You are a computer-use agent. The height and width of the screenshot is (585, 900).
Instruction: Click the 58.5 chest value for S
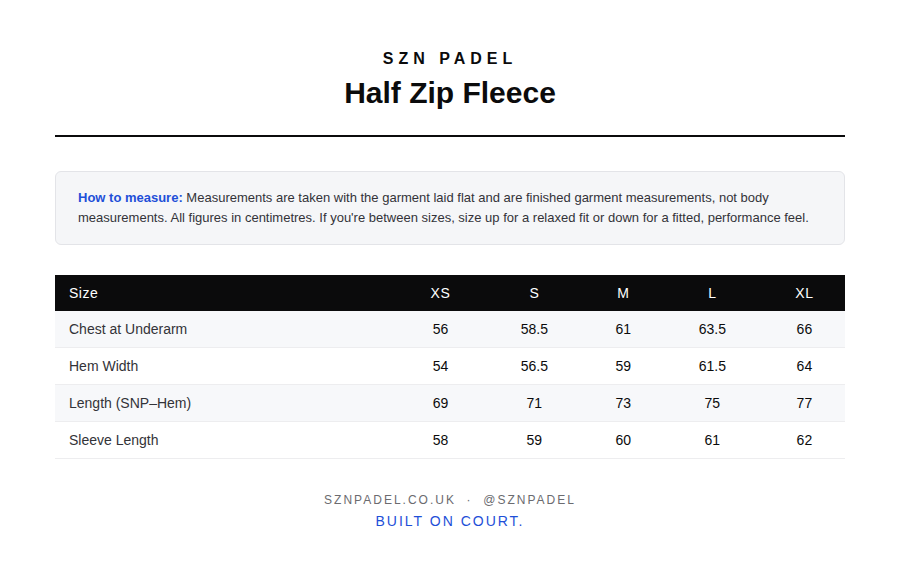[534, 330]
